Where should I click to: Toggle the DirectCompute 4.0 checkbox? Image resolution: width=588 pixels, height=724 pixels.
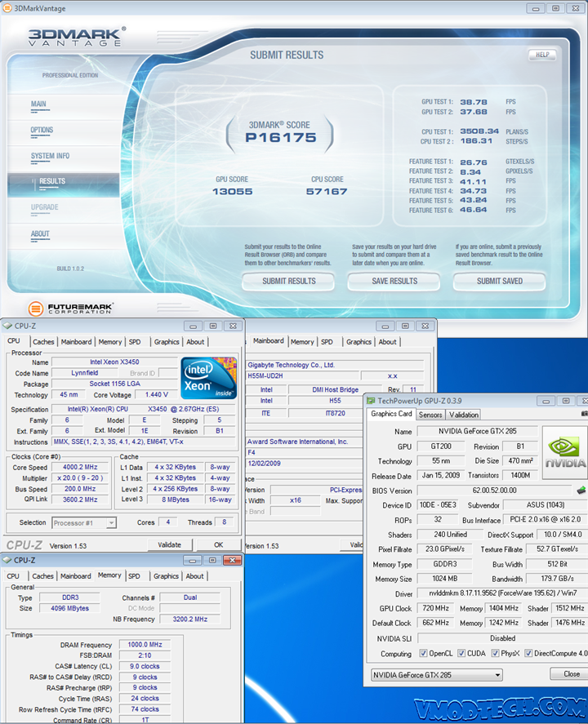[x=528, y=653]
